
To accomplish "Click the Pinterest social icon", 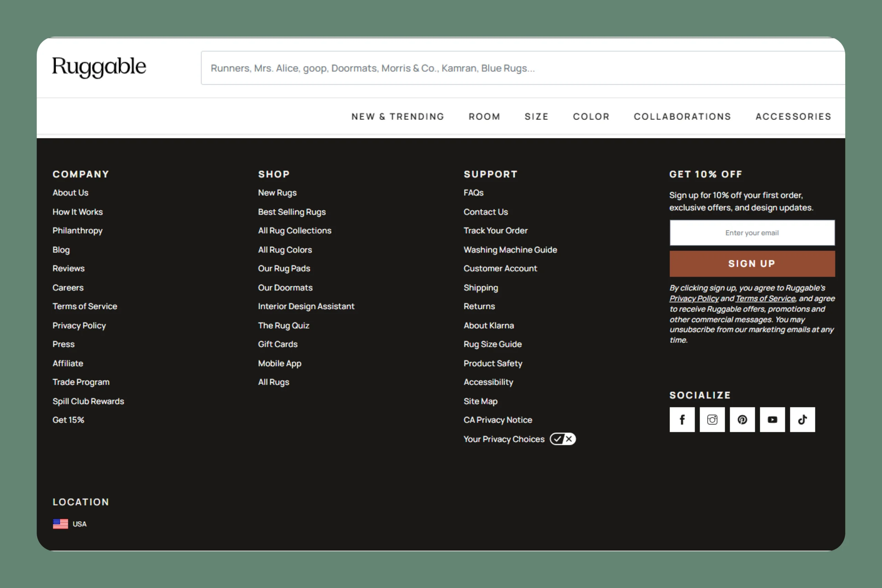I will tap(742, 419).
